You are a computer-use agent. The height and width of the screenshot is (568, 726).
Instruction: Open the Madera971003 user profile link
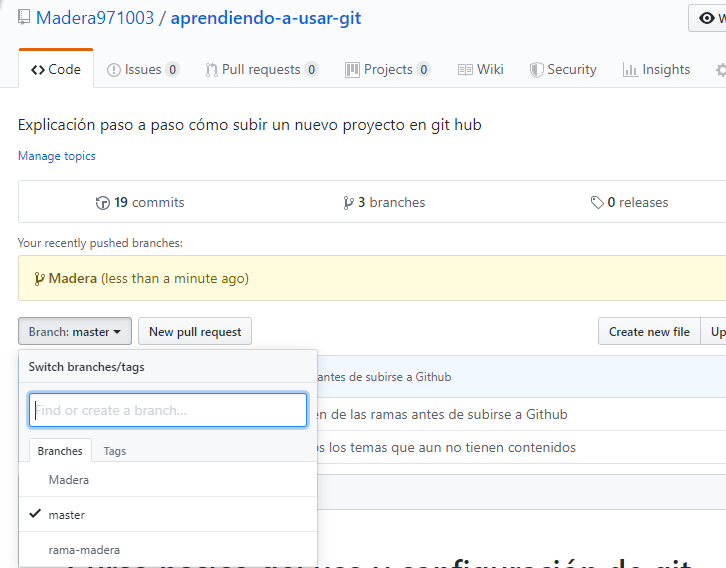(x=95, y=18)
